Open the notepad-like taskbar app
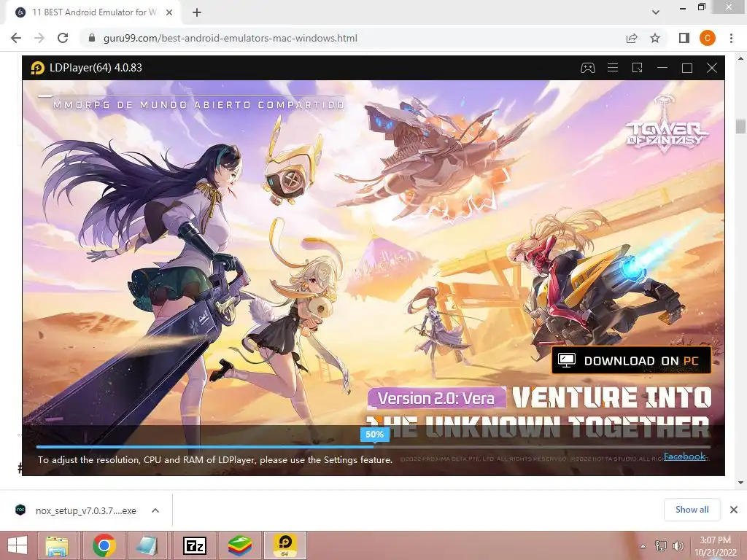This screenshot has width=747, height=560. point(146,545)
